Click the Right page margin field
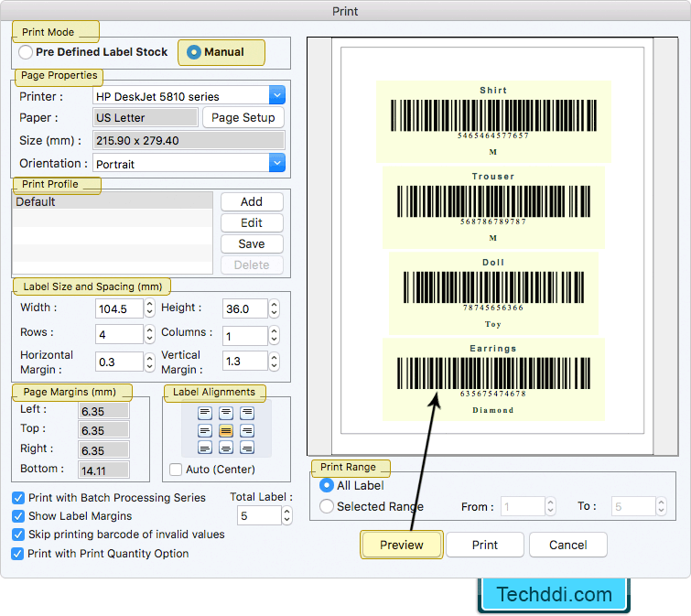691x616 pixels. point(104,450)
